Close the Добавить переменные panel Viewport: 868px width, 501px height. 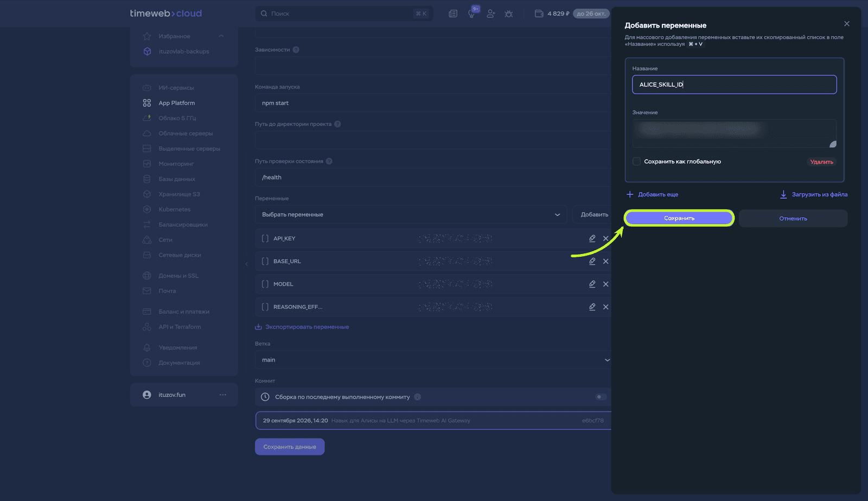point(847,24)
